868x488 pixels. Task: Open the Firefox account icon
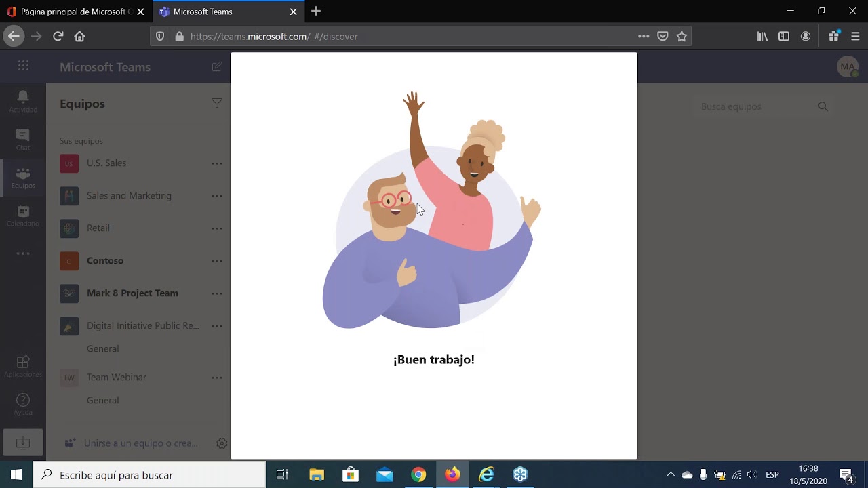[806, 36]
